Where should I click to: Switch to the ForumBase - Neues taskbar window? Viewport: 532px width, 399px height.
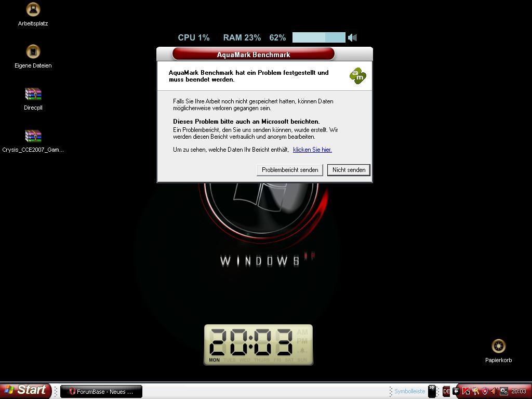click(101, 392)
